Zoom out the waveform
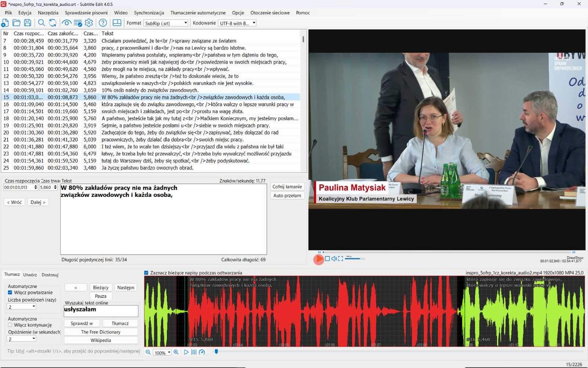The height and width of the screenshot is (368, 588). [148, 352]
